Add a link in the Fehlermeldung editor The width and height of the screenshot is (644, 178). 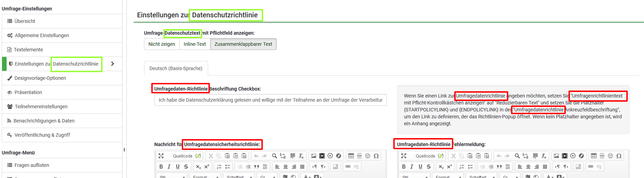(591, 167)
